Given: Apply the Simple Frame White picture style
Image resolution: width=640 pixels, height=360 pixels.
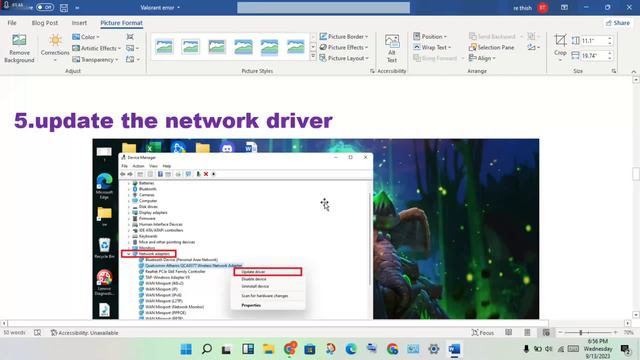Looking at the screenshot, I should [164, 47].
